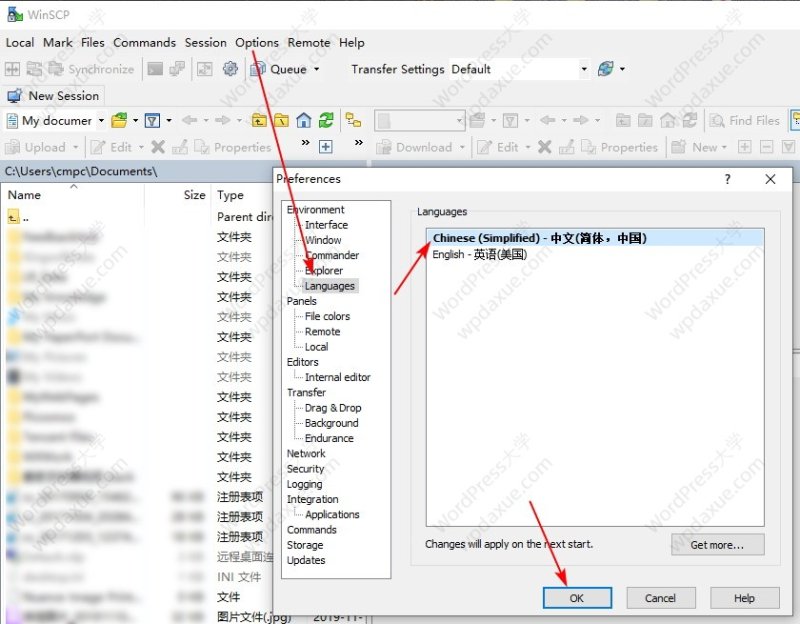Expand the Transfer Settings Default dropdown

pos(584,69)
